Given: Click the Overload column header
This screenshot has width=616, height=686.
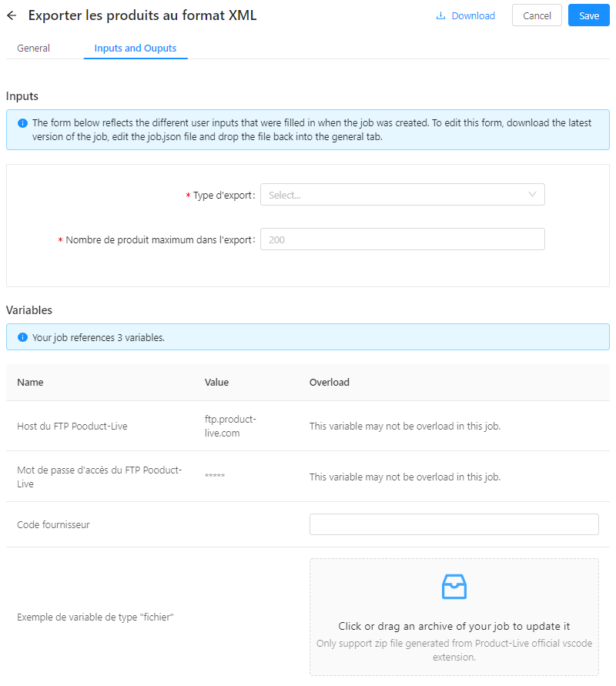Looking at the screenshot, I should coord(329,382).
